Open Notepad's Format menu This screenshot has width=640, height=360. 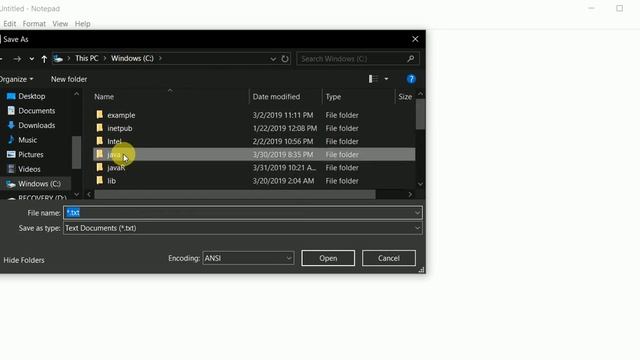click(34, 24)
